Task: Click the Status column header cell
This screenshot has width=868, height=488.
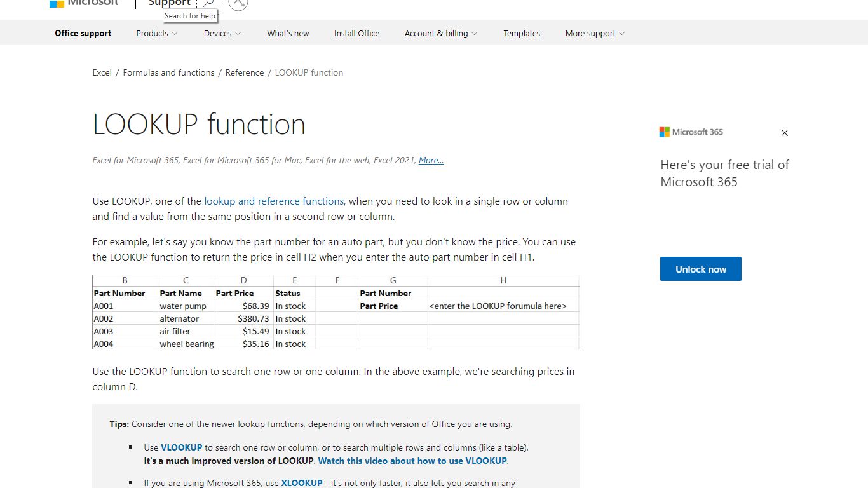Action: 295,293
